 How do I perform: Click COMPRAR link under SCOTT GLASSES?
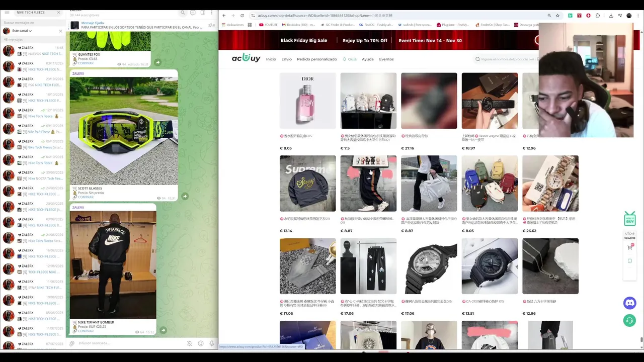(86, 197)
